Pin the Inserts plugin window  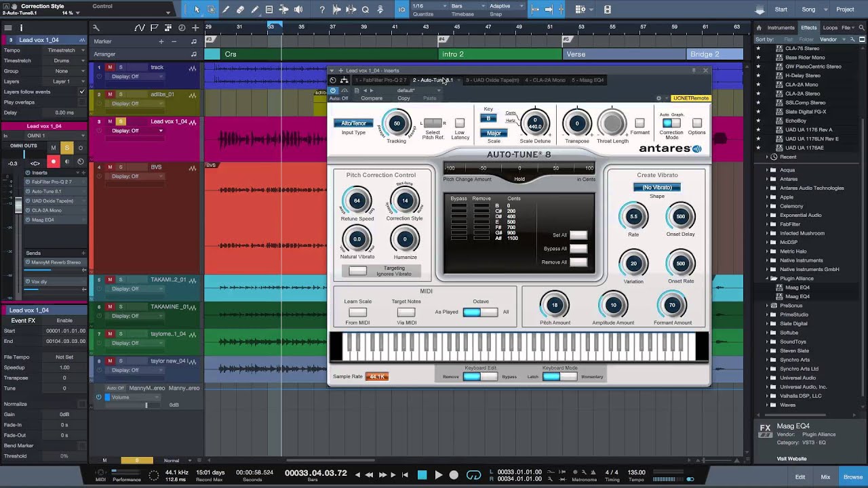point(694,70)
